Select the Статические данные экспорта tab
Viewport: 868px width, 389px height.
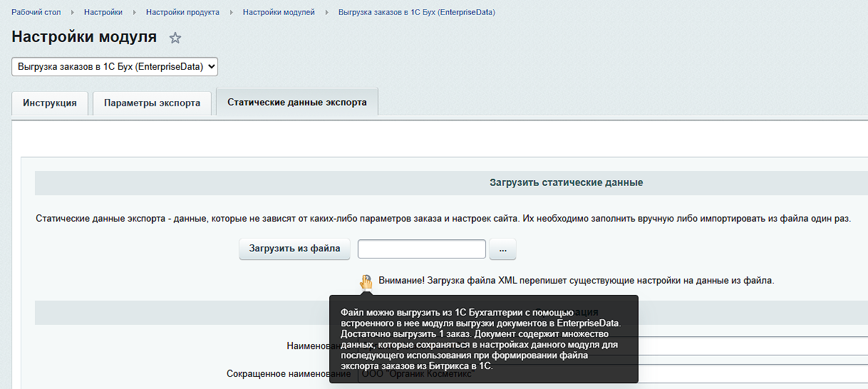[297, 102]
